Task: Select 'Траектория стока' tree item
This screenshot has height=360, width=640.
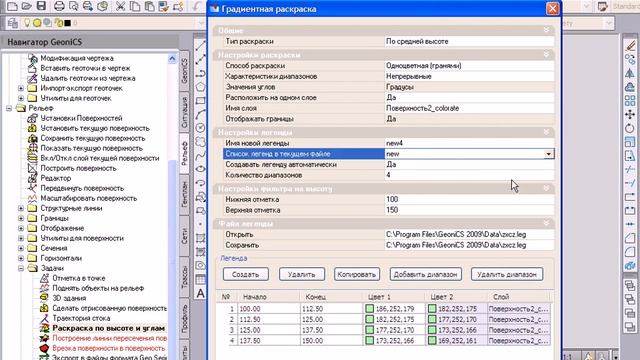Action: [81, 318]
